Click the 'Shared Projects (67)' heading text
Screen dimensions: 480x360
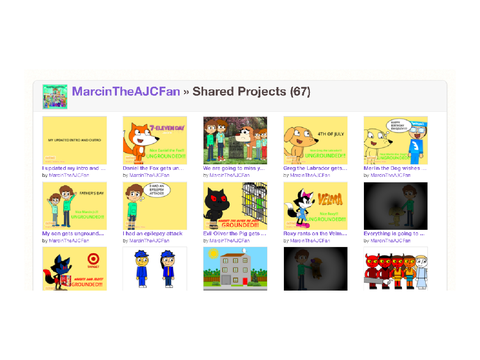point(252,92)
